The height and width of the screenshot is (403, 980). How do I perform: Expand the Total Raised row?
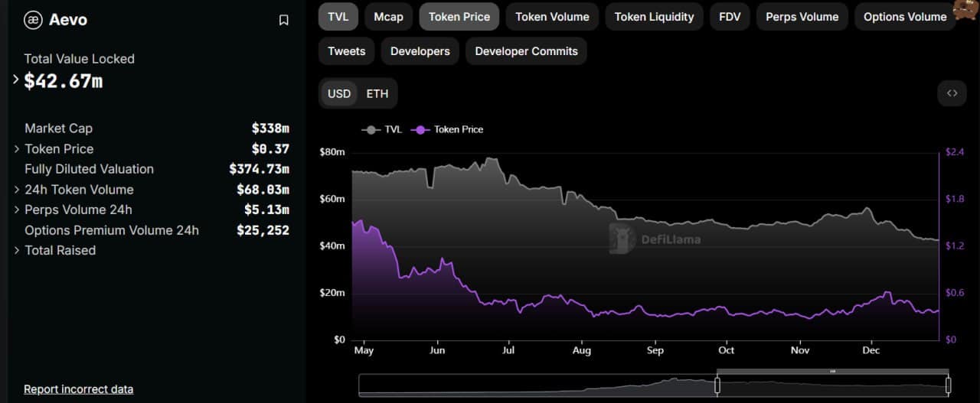click(x=17, y=250)
